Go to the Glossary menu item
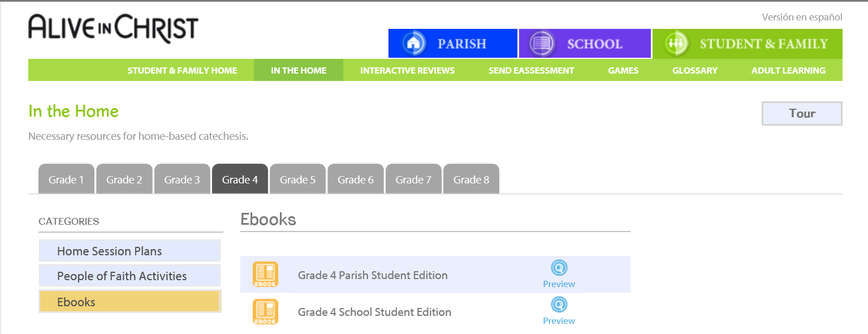Viewport: 868px width, 334px height. tap(695, 70)
